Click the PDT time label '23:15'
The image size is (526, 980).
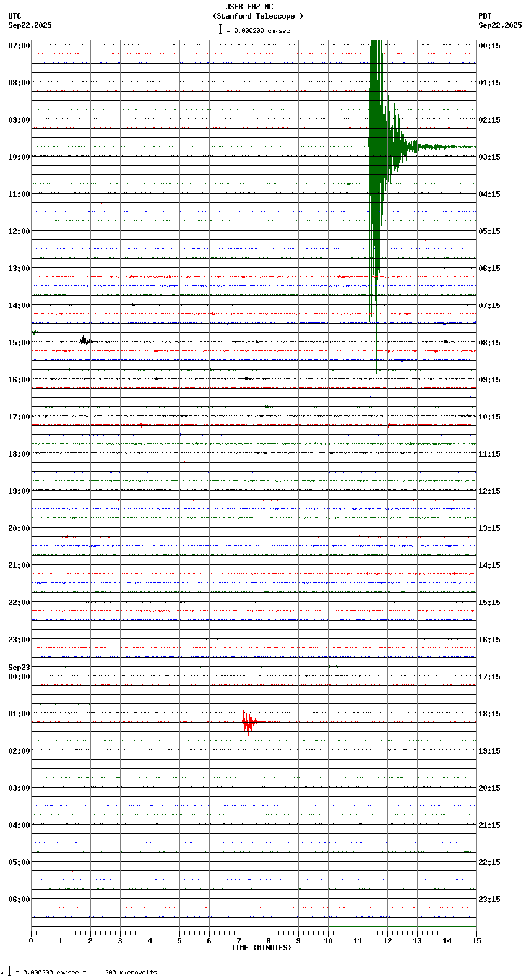(489, 900)
